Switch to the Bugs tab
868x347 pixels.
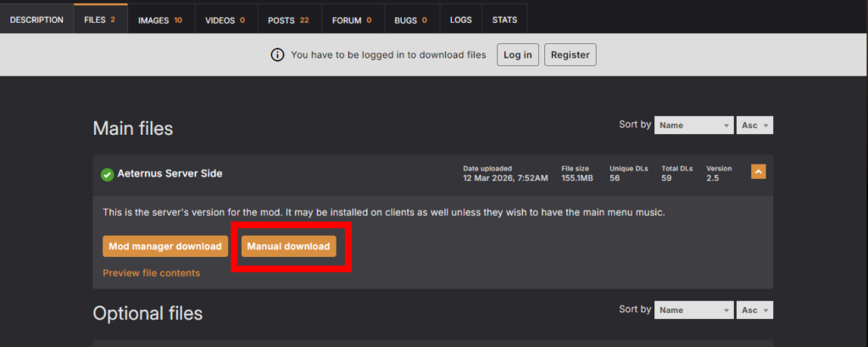(410, 20)
